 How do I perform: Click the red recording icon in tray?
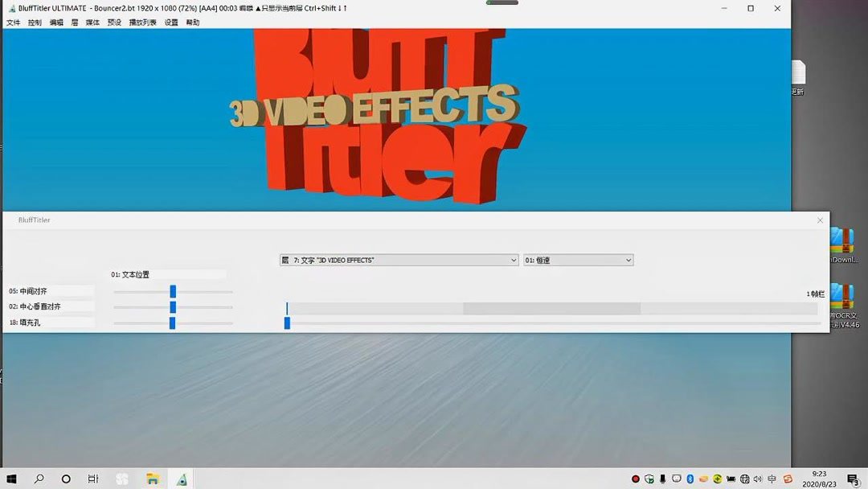click(636, 478)
